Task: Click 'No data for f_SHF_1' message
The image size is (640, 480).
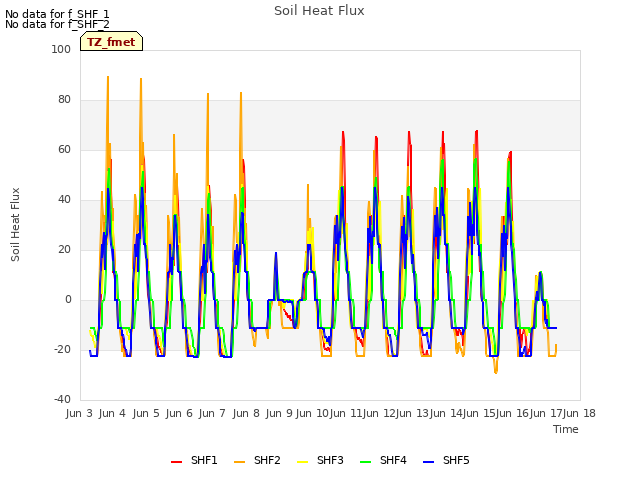Action: coord(57,14)
